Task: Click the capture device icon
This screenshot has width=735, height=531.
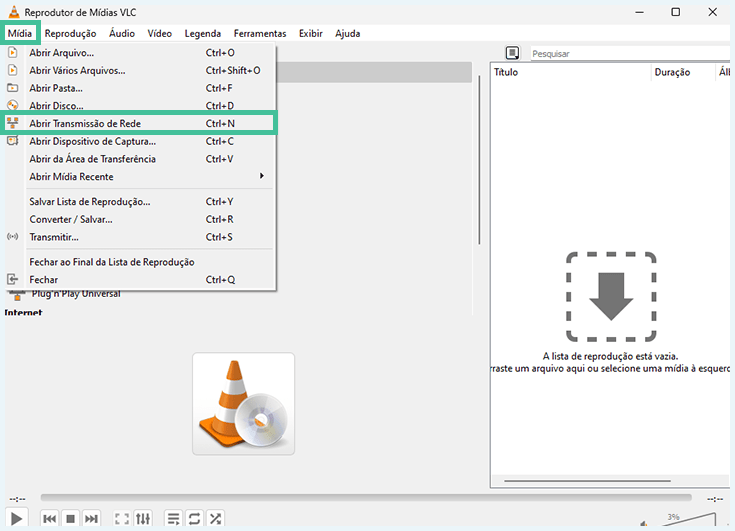Action: pos(13,141)
